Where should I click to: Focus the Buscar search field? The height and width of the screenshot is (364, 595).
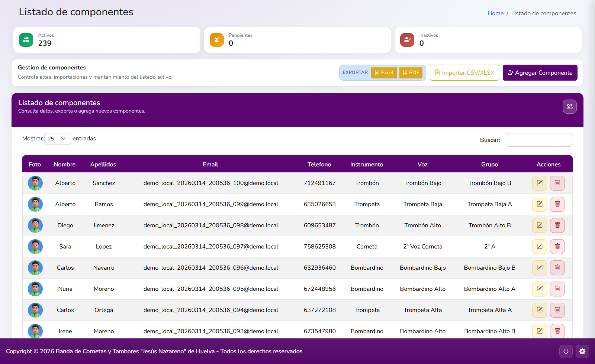coord(539,140)
